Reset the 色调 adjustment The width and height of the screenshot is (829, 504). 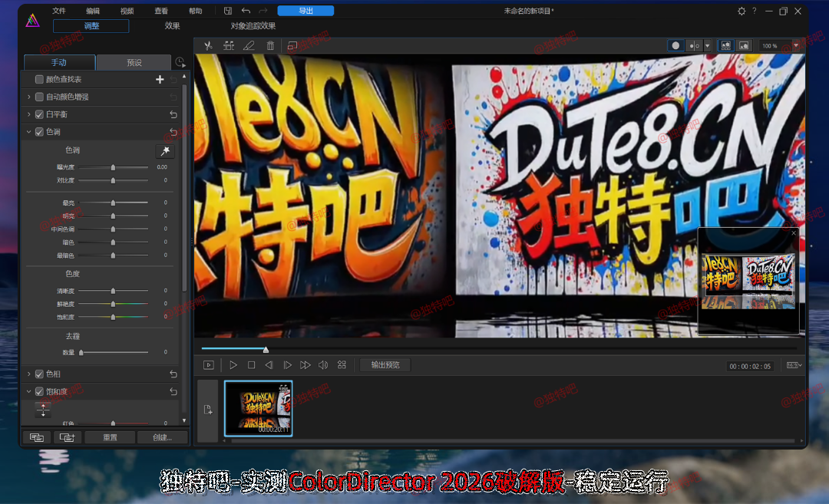(x=173, y=131)
